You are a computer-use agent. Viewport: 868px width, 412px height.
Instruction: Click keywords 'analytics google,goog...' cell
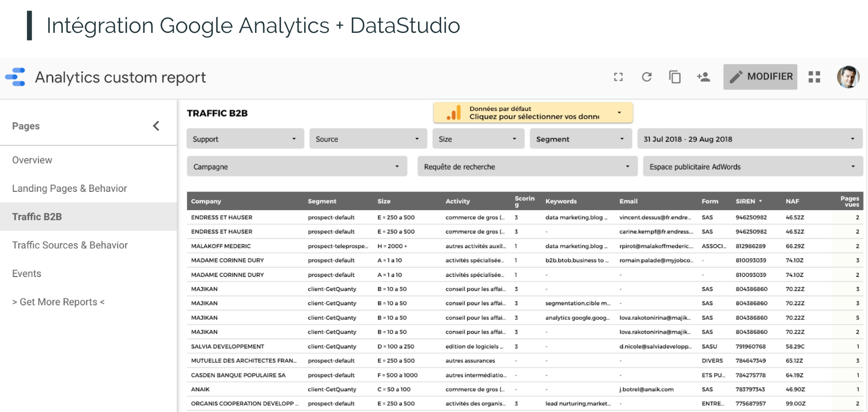(x=577, y=318)
